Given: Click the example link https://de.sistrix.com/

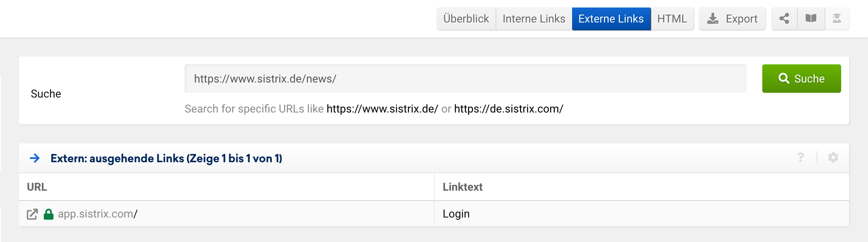Looking at the screenshot, I should pos(509,109).
